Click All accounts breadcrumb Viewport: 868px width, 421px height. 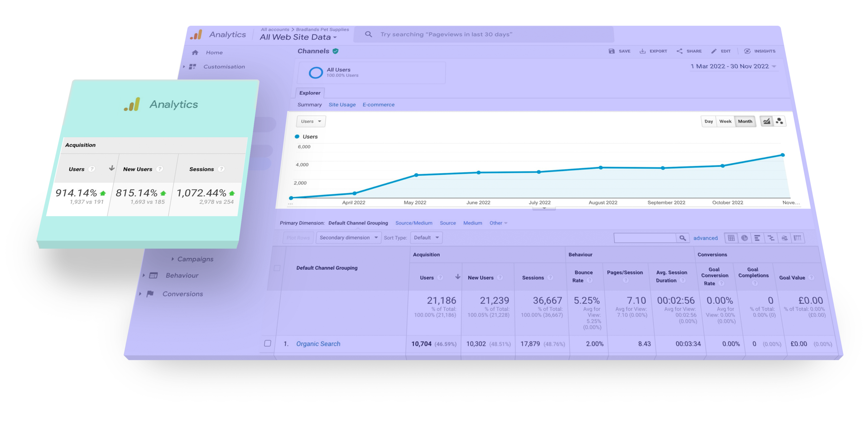[x=275, y=29]
